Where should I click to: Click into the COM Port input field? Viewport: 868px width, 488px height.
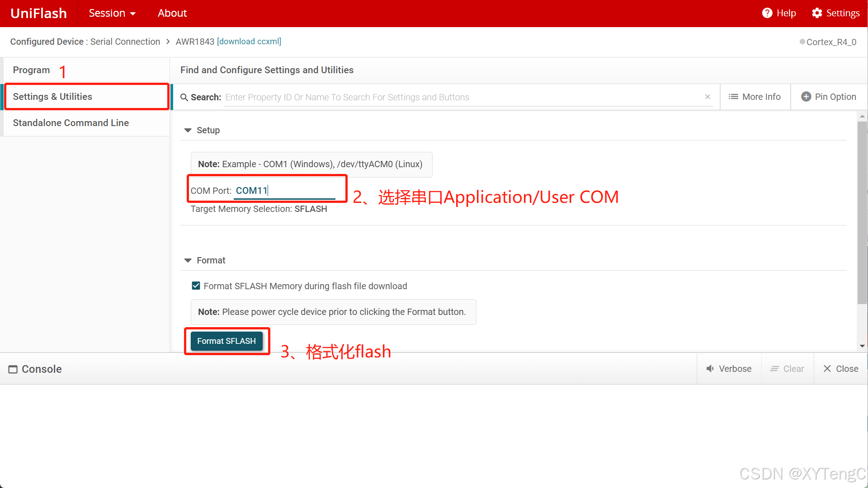[x=285, y=191]
